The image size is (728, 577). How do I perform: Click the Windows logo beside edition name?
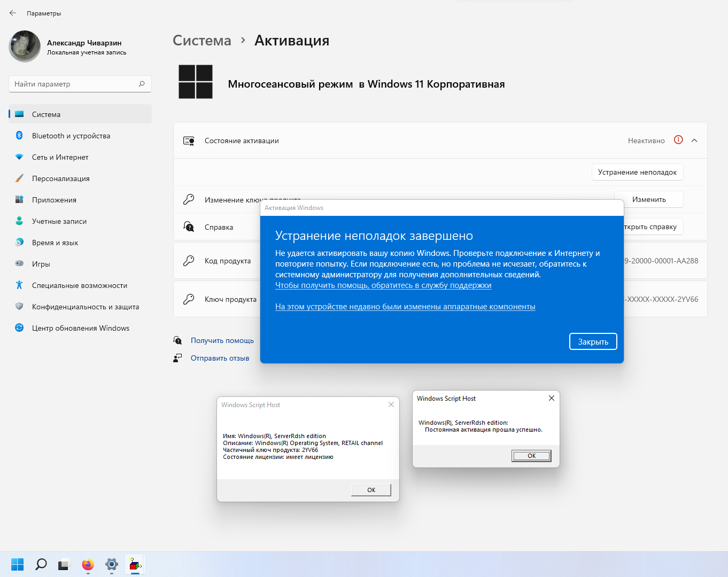click(196, 82)
